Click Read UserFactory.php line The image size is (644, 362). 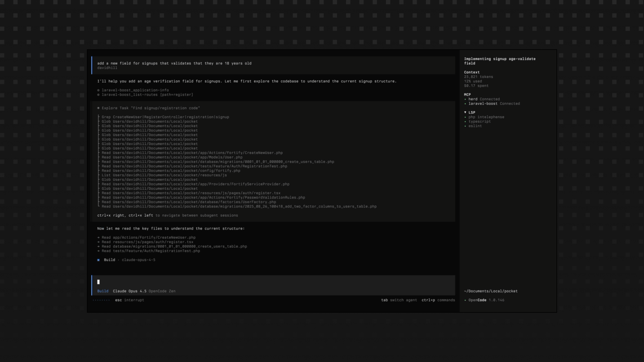[189, 202]
